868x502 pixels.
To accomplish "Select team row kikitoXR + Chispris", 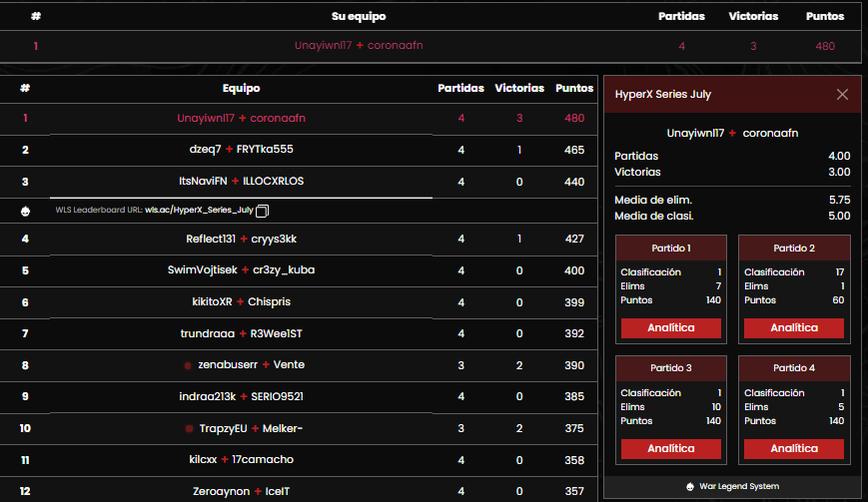I will [x=299, y=302].
